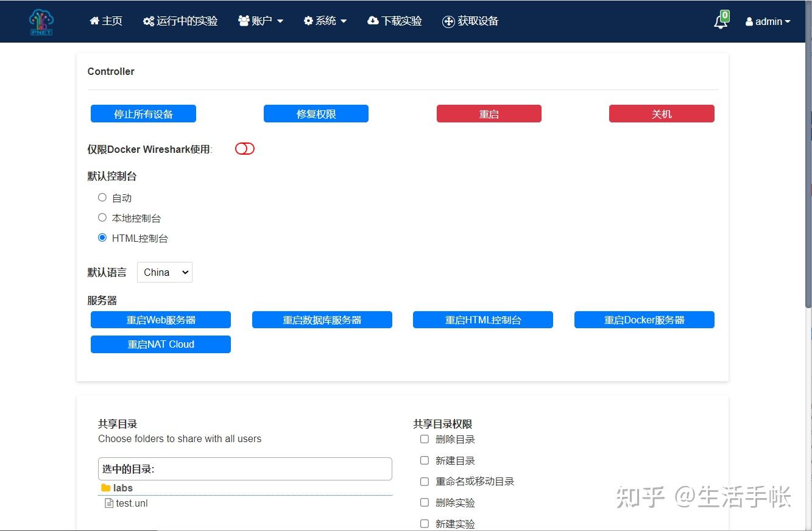This screenshot has width=812, height=531.
Task: Open 运行中的实验 from the menu bar
Action: pyautogui.click(x=180, y=20)
